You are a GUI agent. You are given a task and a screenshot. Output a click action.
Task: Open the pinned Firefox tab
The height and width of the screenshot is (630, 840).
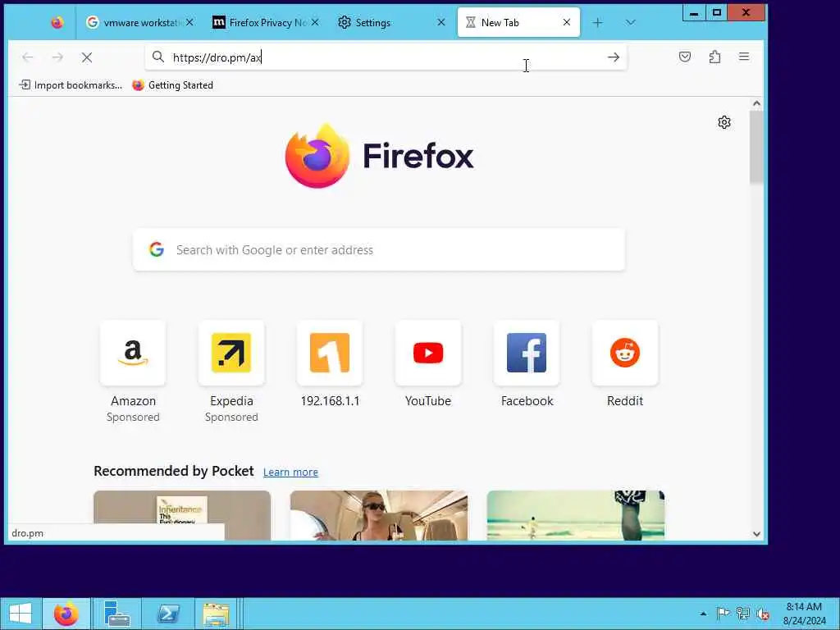point(57,22)
